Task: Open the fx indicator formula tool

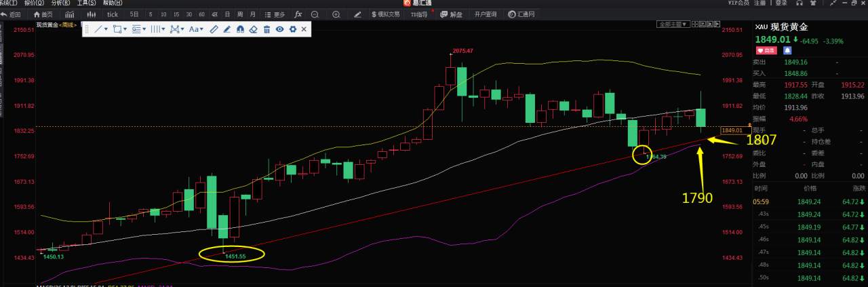Action: pyautogui.click(x=298, y=14)
